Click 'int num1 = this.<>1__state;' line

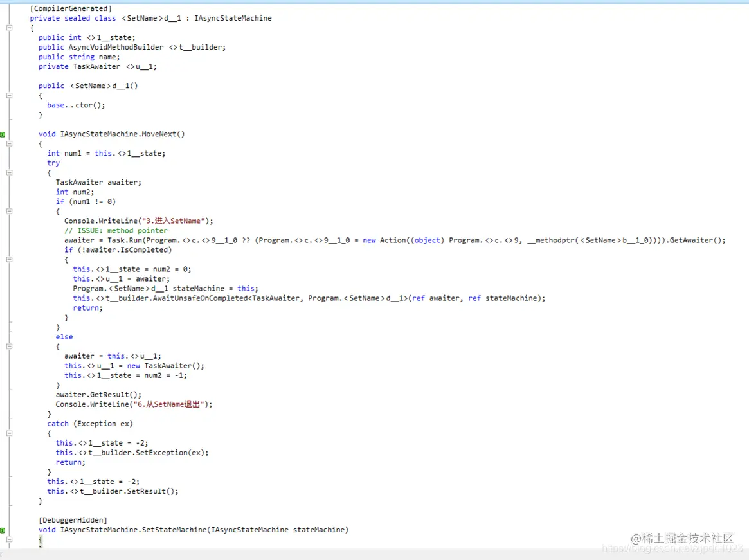(106, 154)
